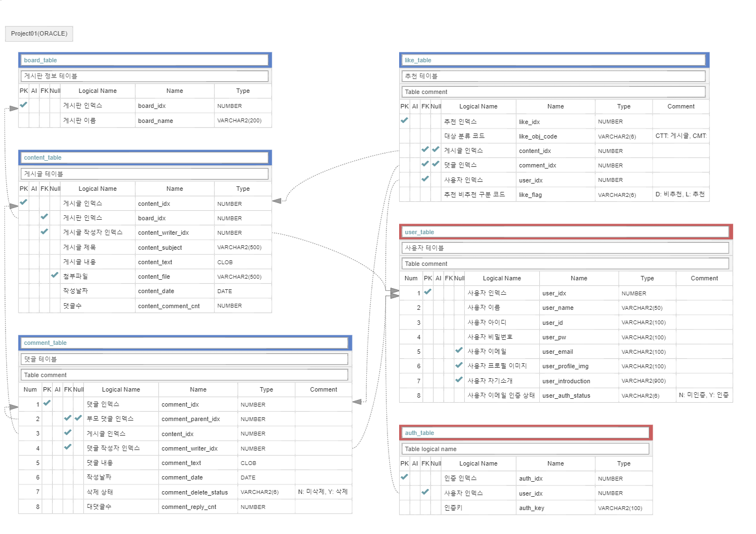The width and height of the screenshot is (756, 534).
Task: Toggle PK check for comment_idx row
Action: (47, 404)
